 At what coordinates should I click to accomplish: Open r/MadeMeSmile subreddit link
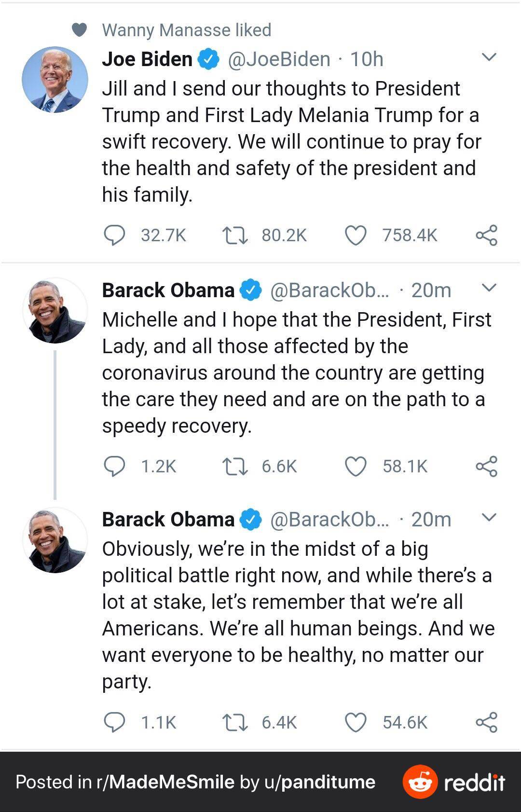pos(165,782)
